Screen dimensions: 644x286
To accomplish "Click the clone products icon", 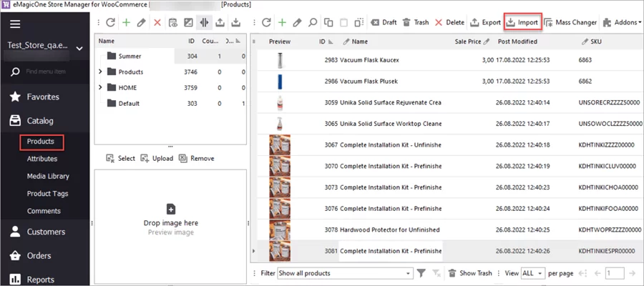I will (x=329, y=22).
